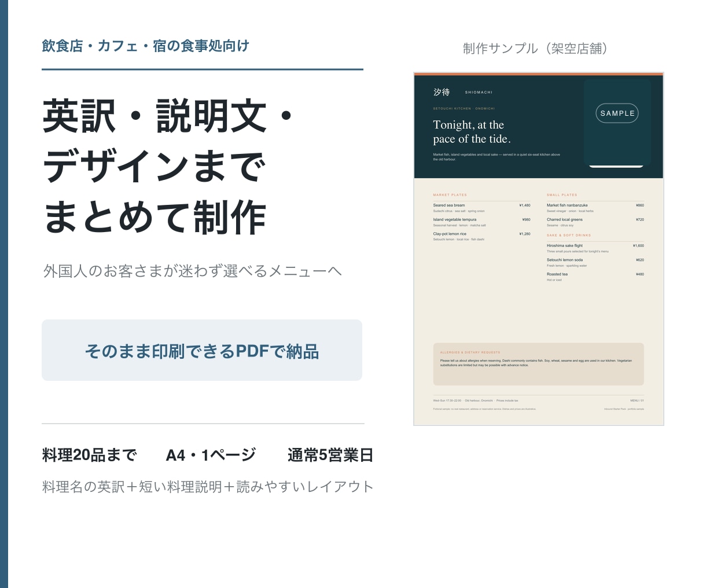Viewport: 706px width, 588px height.
Task: Click the 汐待 restaurant name
Action: coord(442,92)
